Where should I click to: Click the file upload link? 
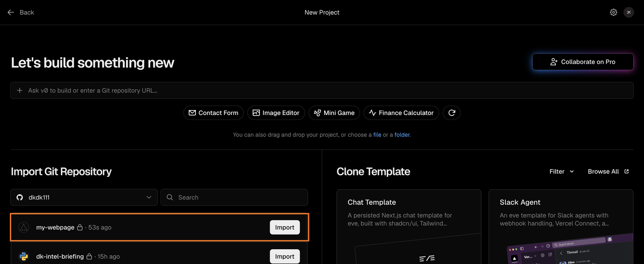tap(377, 135)
